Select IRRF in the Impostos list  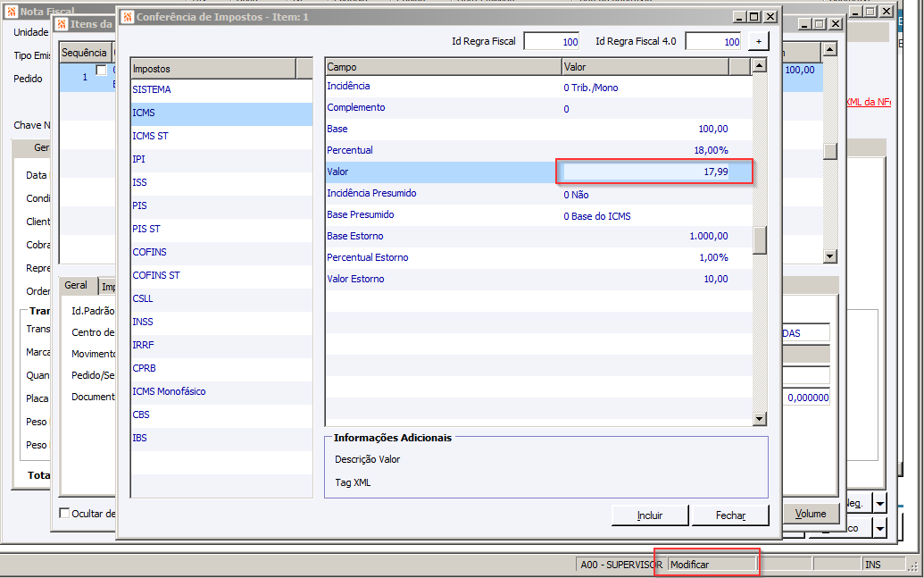click(x=221, y=345)
